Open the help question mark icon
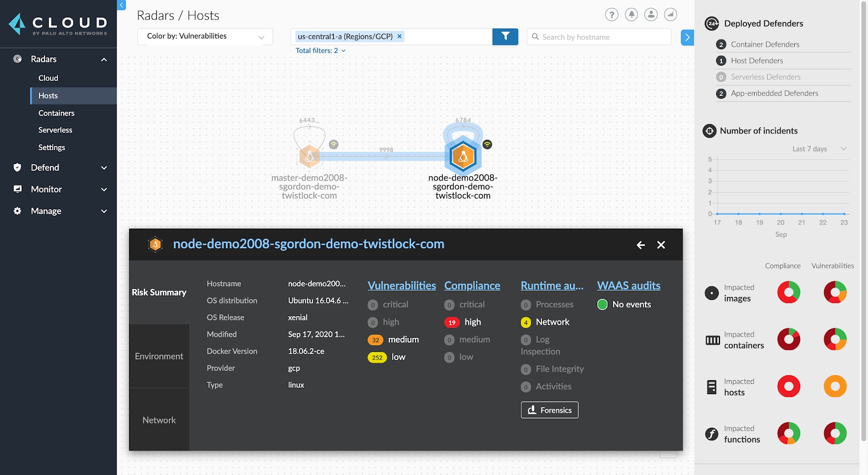This screenshot has height=475, width=868. click(x=612, y=15)
